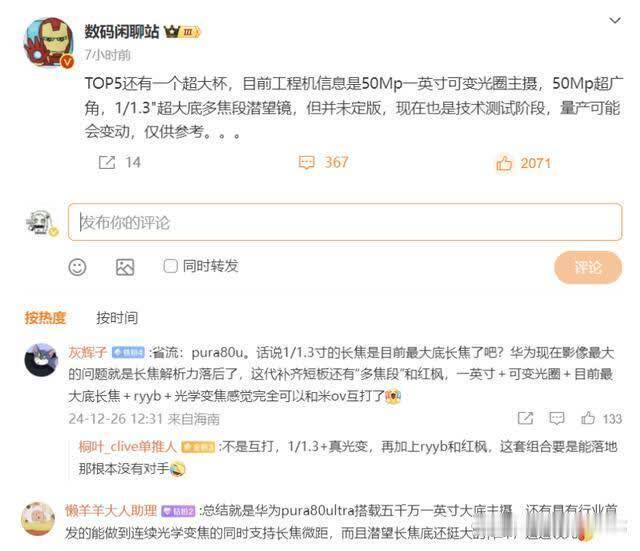640x551 pixels.
Task: Expand the post options chevron at top right
Action: click(615, 20)
